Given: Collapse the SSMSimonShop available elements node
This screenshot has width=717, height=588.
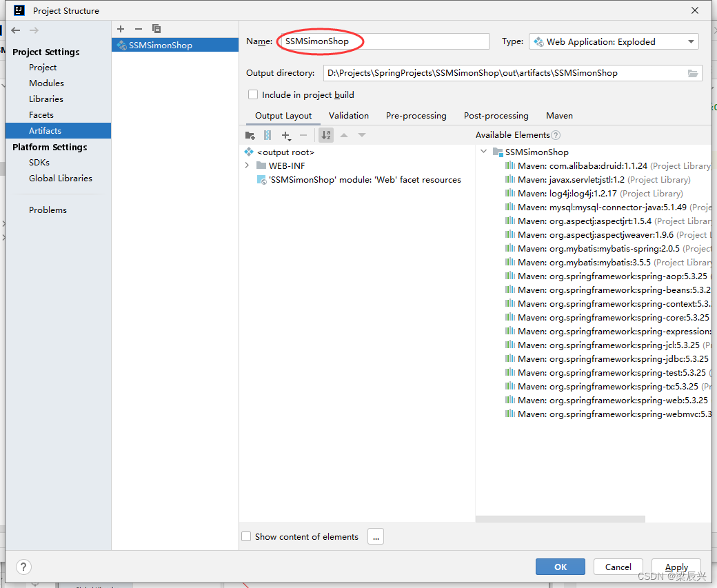Looking at the screenshot, I should click(484, 152).
